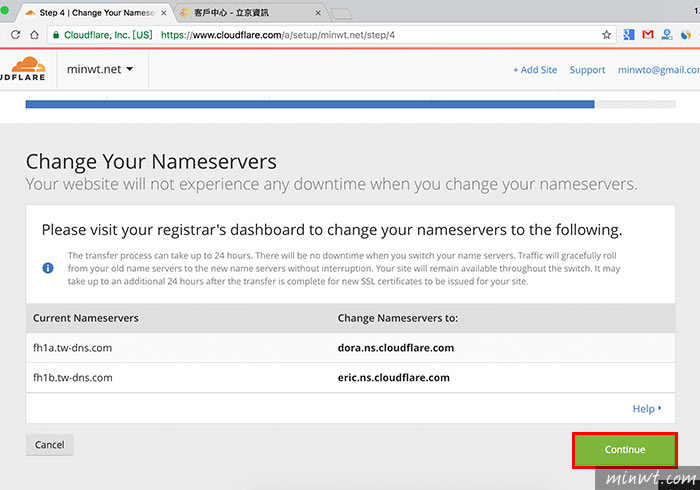Click the browser reload icon

point(16,35)
